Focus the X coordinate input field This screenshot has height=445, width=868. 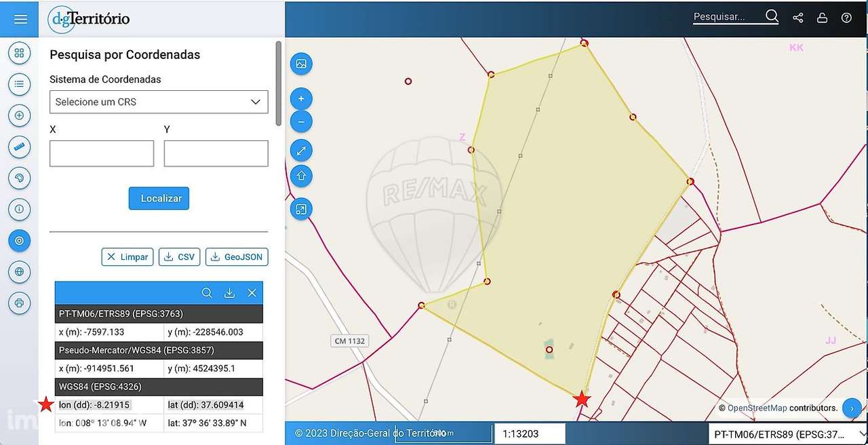point(102,153)
